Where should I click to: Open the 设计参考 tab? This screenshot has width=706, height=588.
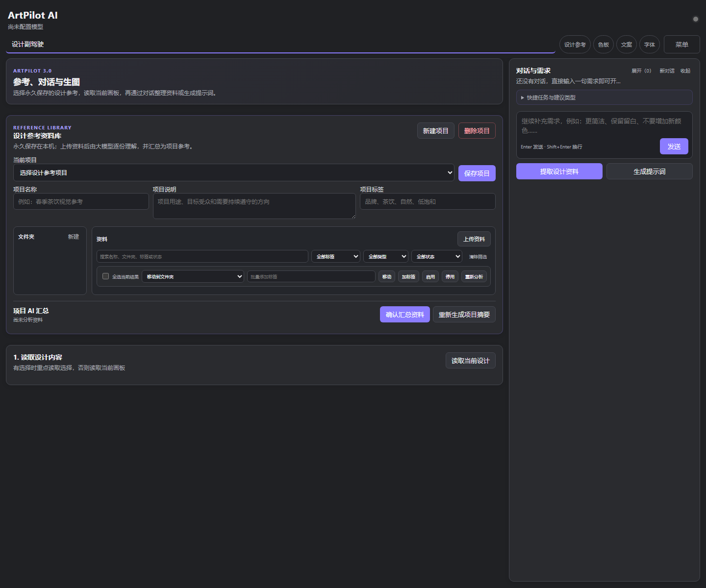(x=575, y=45)
